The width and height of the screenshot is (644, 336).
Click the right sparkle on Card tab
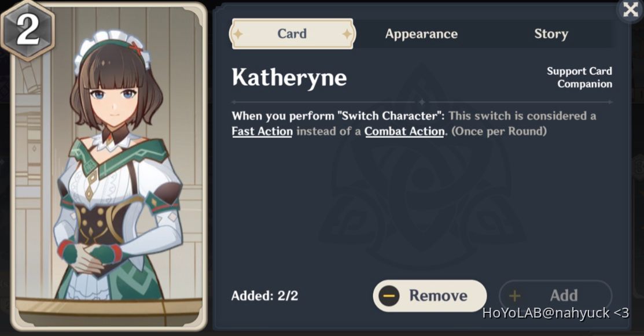[x=347, y=34]
